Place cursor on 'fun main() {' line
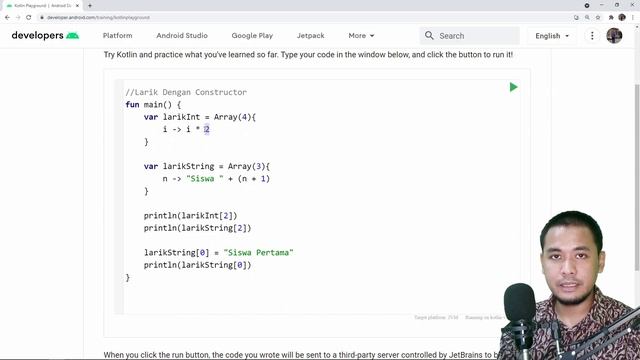The height and width of the screenshot is (360, 640). click(x=153, y=104)
